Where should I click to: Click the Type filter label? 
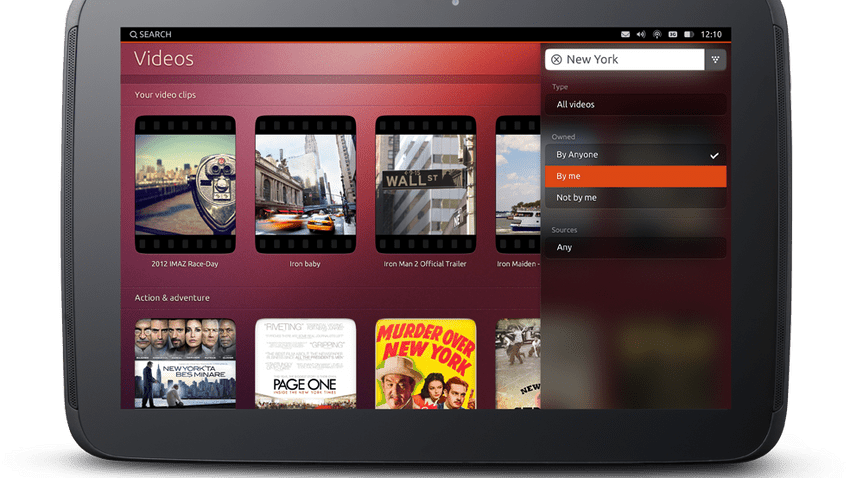[559, 87]
